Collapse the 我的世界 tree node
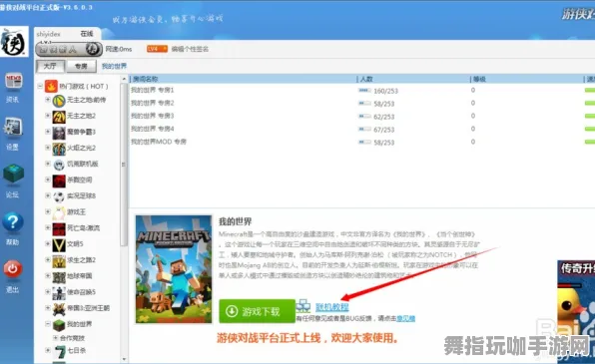This screenshot has height=364, width=595. 48,324
